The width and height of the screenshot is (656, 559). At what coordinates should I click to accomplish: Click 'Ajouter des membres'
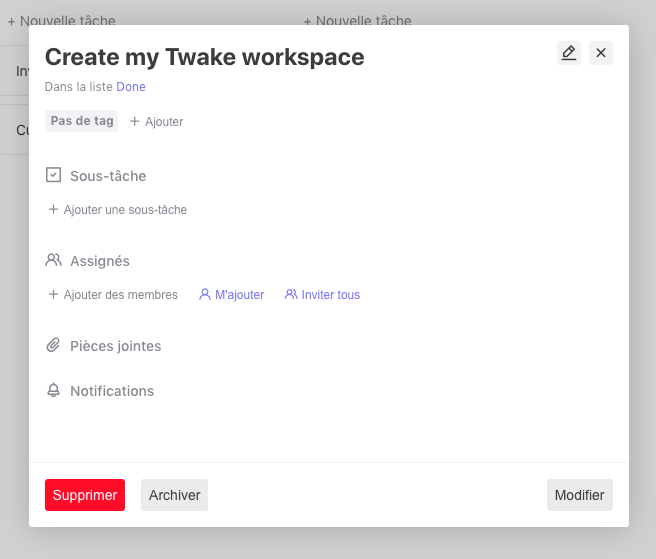click(x=113, y=295)
